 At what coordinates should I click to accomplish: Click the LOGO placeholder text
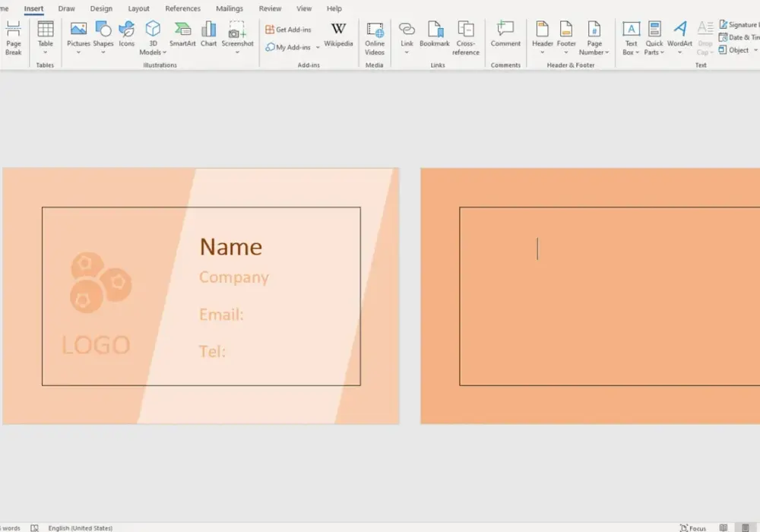pyautogui.click(x=96, y=346)
